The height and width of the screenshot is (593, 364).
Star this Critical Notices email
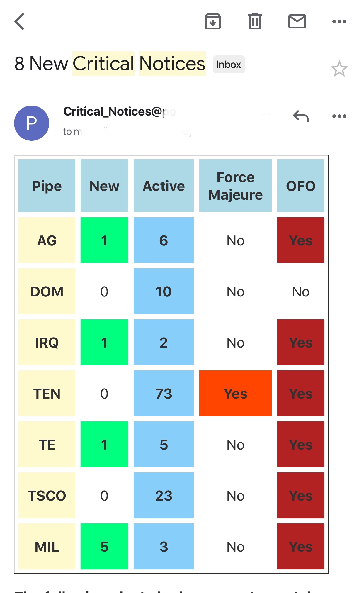click(x=339, y=69)
